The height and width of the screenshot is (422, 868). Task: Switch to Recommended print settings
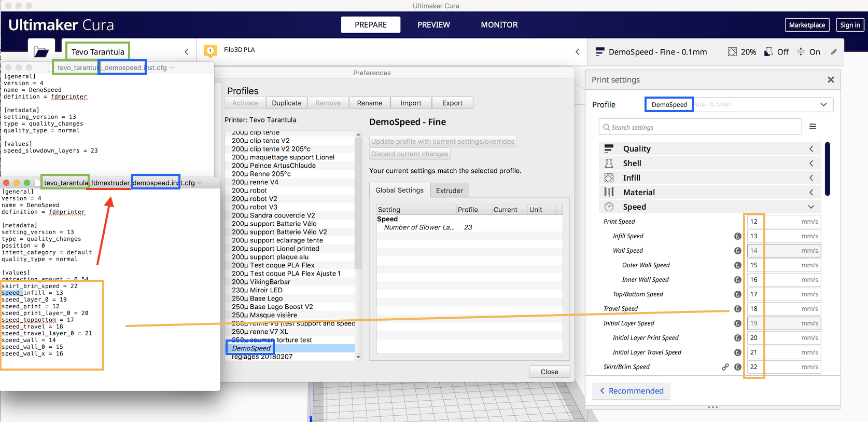632,391
